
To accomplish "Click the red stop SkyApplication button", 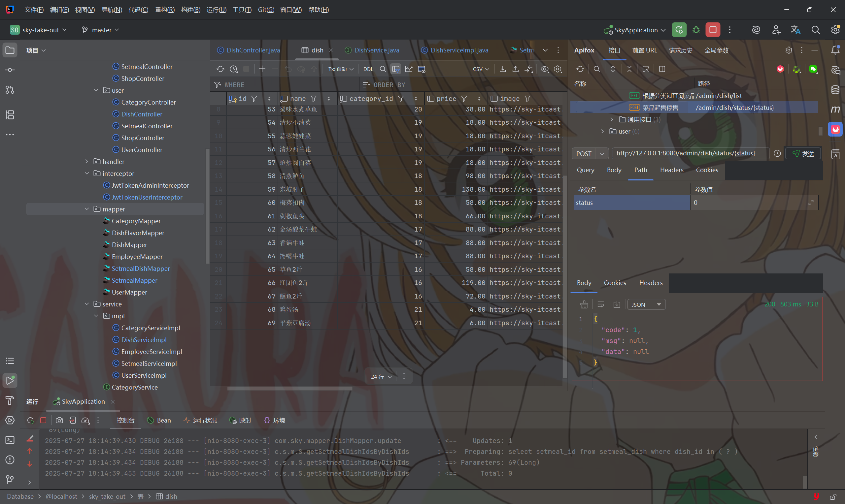I will pyautogui.click(x=713, y=30).
